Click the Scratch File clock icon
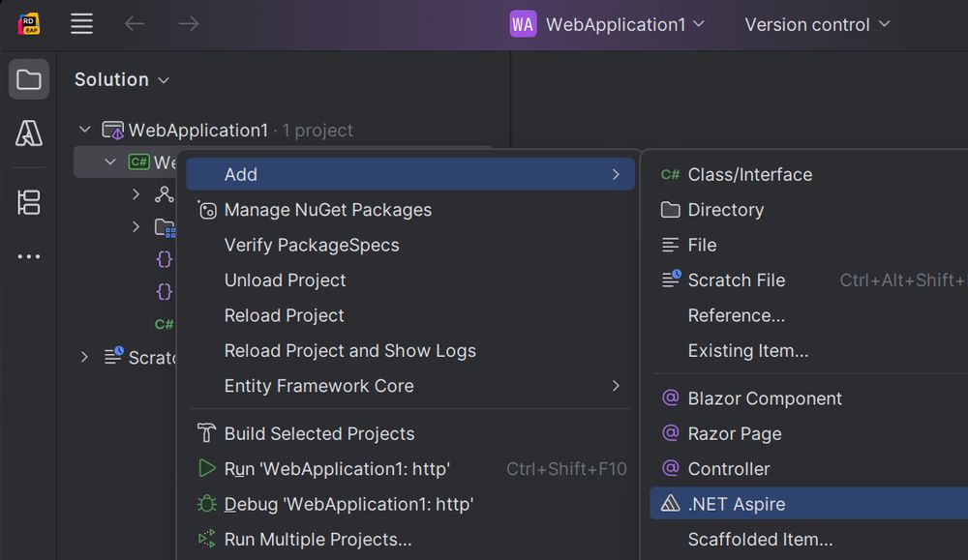Viewport: 968px width, 560px height. click(671, 279)
